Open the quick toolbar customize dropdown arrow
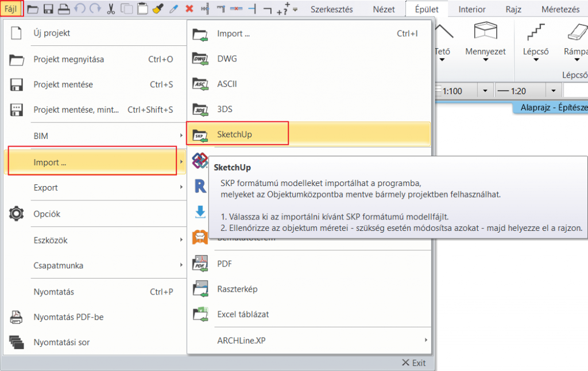Image resolution: width=588 pixels, height=371 pixels. [x=295, y=10]
